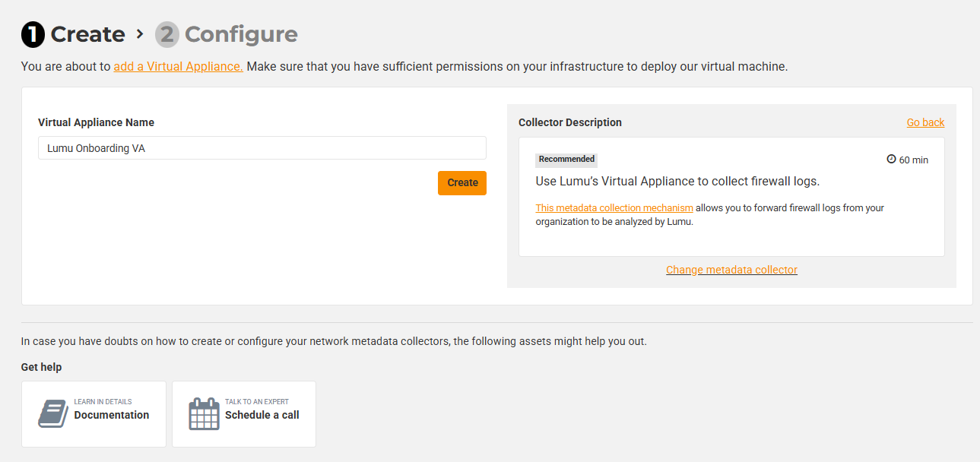Click the Documentation book icon
This screenshot has height=462, width=980.
coord(53,414)
